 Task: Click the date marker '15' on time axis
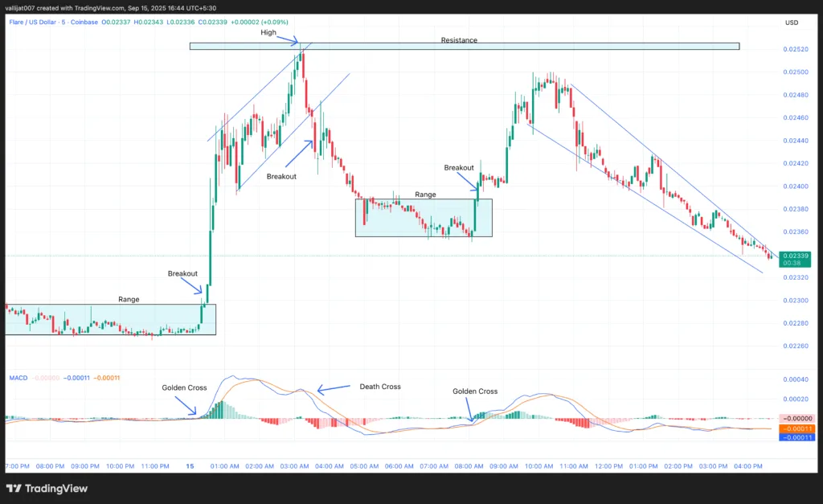190,466
